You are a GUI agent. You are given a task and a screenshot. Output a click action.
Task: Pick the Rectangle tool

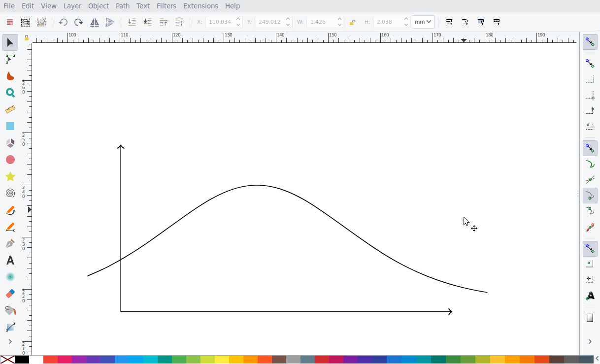(10, 126)
